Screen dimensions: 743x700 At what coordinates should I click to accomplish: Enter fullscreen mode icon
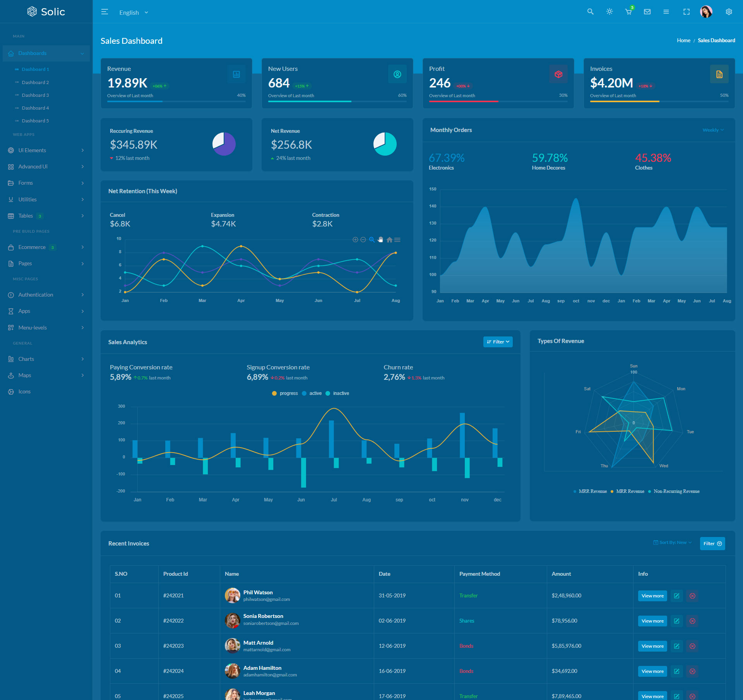tap(686, 12)
